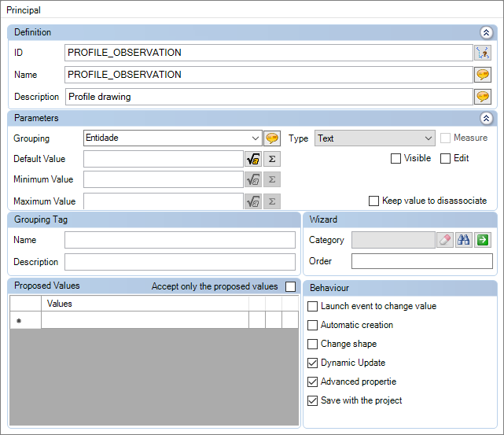Click the Definition Name input field
This screenshot has width=504, height=435.
click(x=269, y=75)
